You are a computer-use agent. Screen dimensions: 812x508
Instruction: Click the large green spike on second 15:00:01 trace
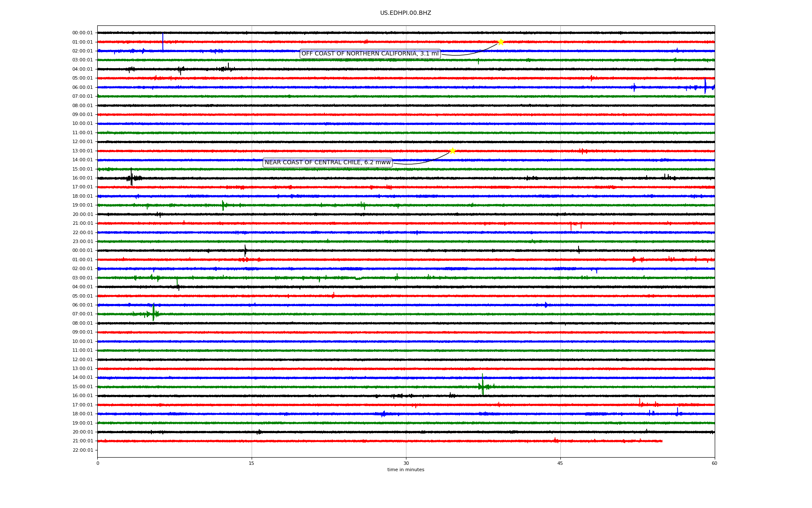coord(483,384)
